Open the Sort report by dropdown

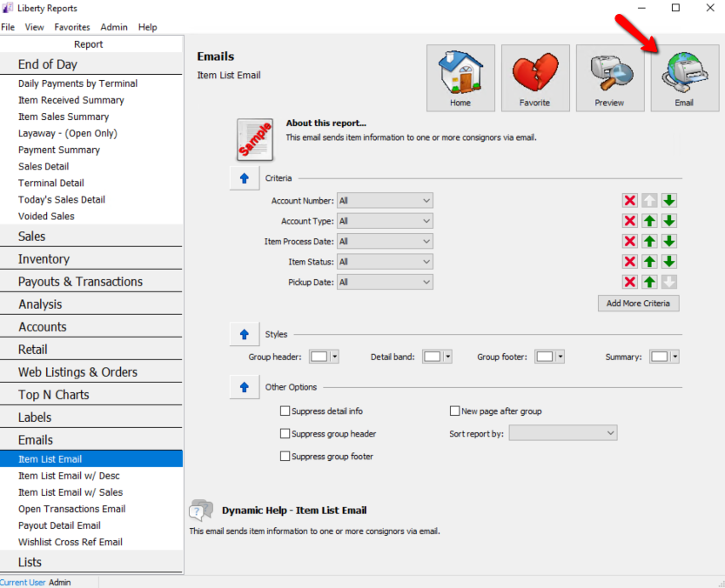tap(563, 433)
